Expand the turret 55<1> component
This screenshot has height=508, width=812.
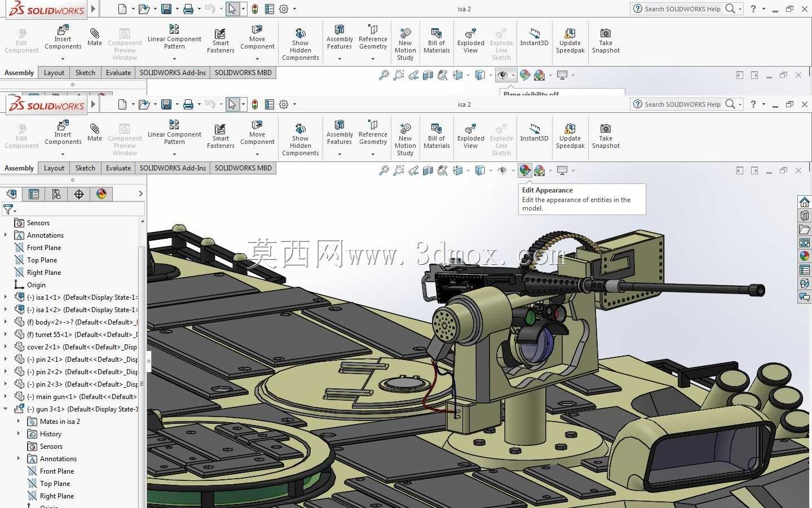(6, 335)
